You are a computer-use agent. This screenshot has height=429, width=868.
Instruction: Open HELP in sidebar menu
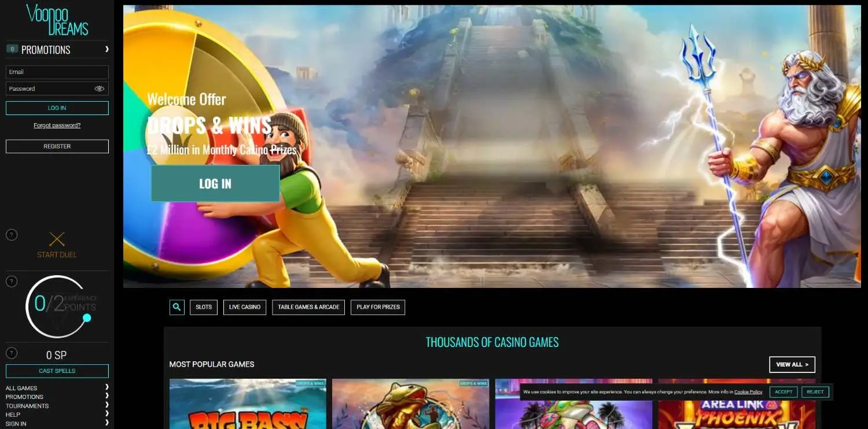click(x=13, y=415)
